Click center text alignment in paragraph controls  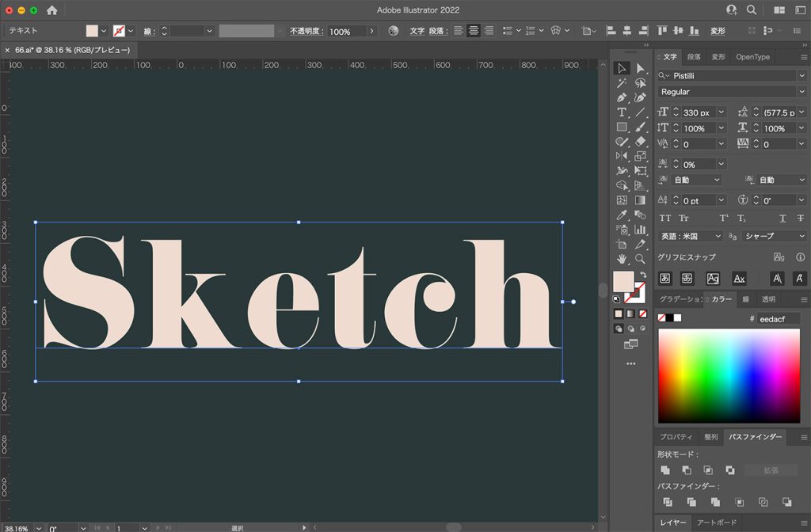474,30
